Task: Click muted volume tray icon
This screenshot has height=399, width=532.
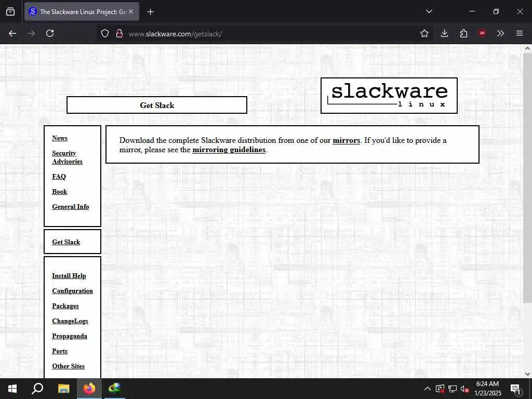Action: [x=465, y=389]
